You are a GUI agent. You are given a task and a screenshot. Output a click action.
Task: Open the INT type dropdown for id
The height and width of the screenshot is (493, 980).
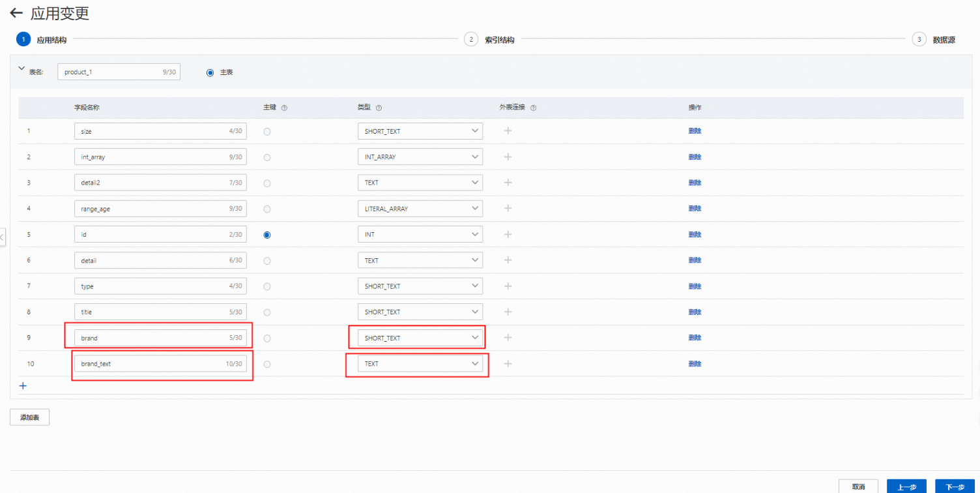pos(420,235)
